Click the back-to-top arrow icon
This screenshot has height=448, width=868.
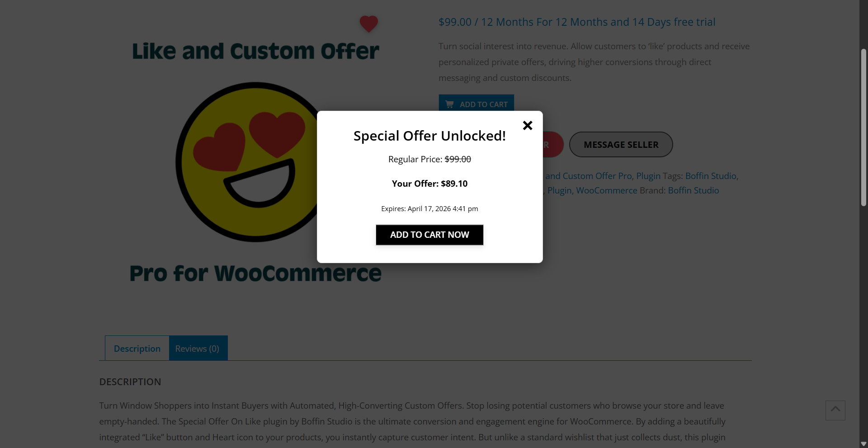[835, 410]
